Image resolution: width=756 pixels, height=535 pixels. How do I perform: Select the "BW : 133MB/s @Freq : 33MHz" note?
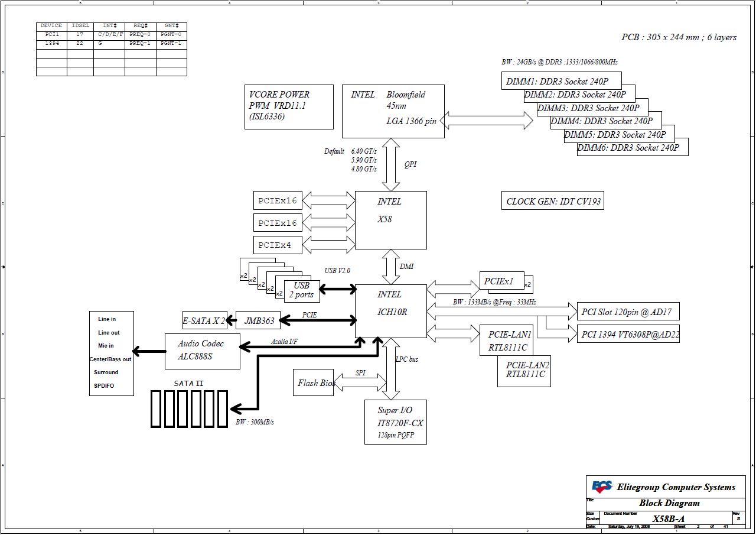tap(494, 302)
